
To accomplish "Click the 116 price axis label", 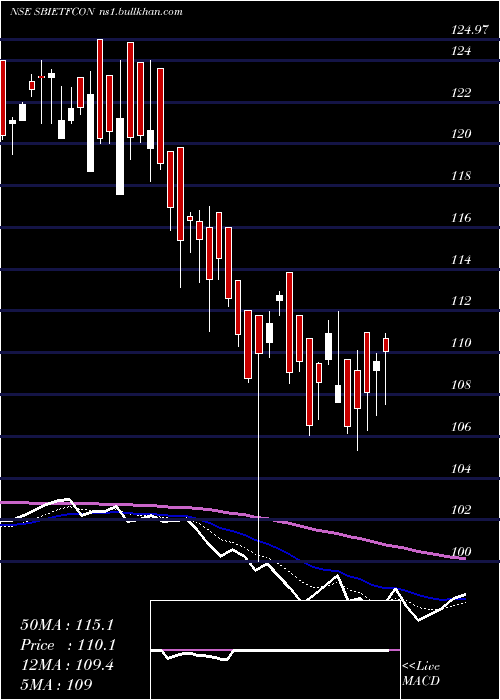I will pyautogui.click(x=461, y=218).
